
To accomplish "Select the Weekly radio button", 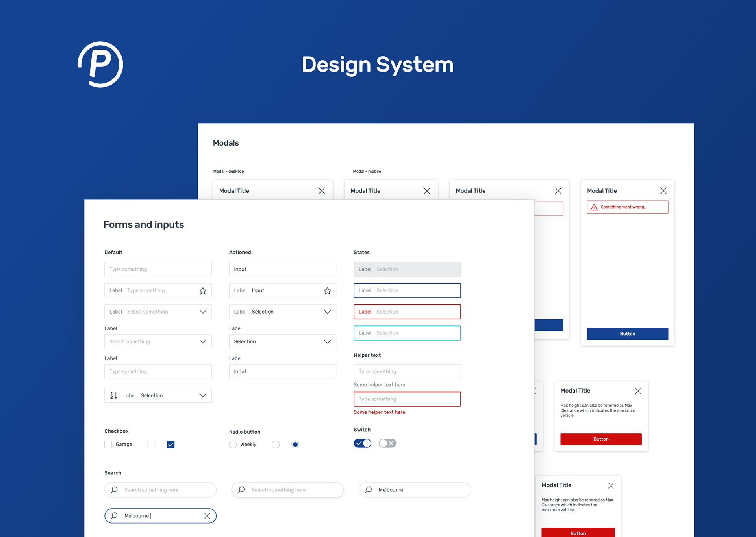I will [x=233, y=444].
